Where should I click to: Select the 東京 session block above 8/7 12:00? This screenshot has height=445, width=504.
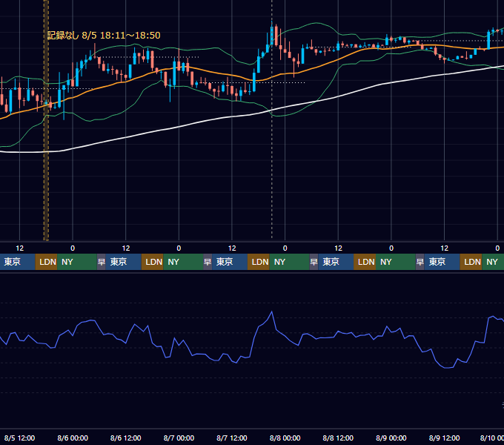(x=230, y=262)
